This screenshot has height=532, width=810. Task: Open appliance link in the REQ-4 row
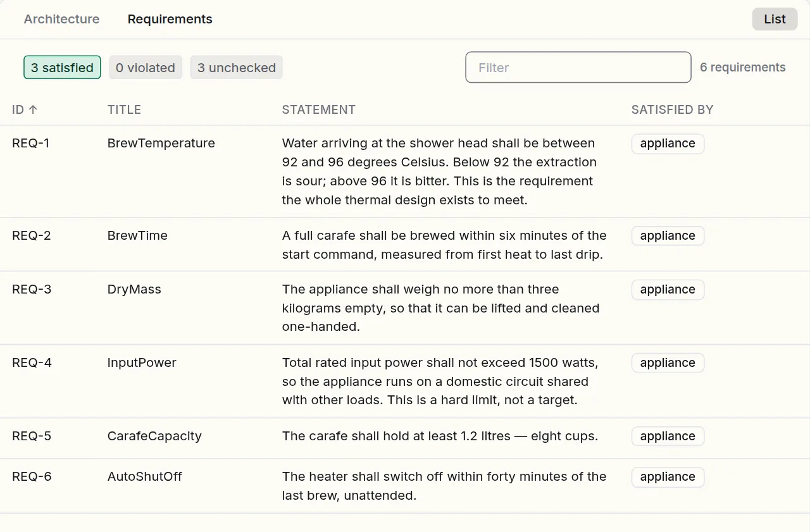[x=668, y=363]
